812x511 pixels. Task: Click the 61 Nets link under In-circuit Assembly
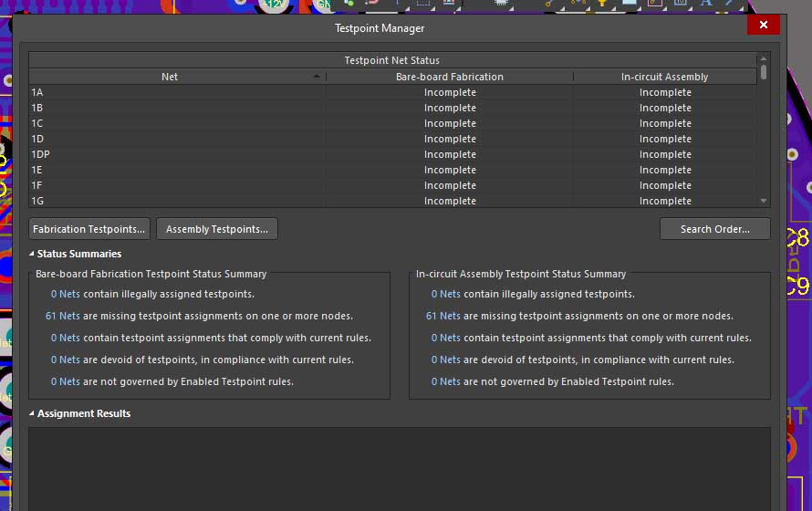[x=443, y=316]
